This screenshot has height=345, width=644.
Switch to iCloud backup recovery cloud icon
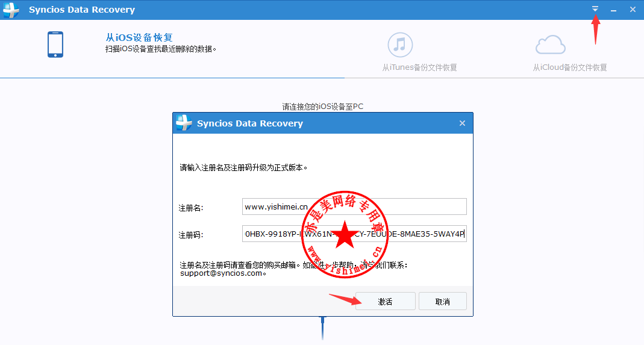point(551,45)
